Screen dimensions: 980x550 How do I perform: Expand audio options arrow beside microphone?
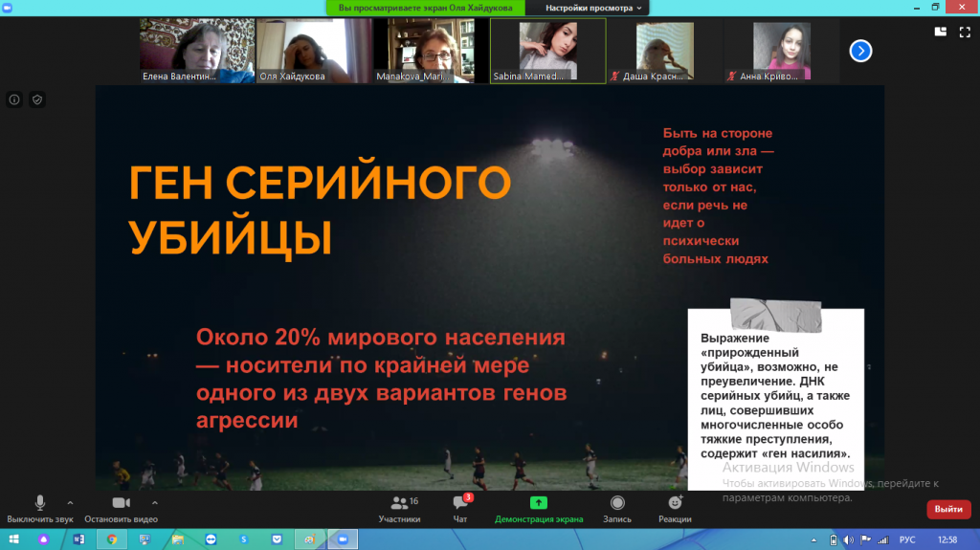(x=70, y=502)
